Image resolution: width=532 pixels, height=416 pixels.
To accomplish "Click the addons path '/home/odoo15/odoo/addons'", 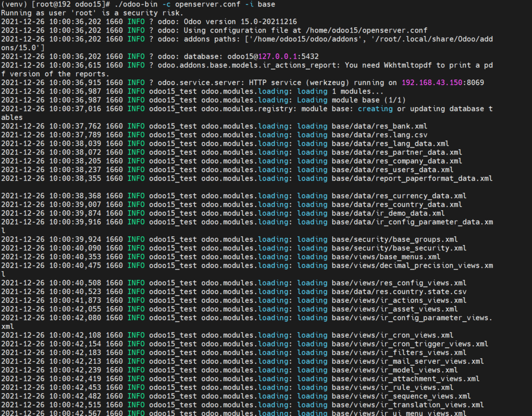I will [305, 39].
